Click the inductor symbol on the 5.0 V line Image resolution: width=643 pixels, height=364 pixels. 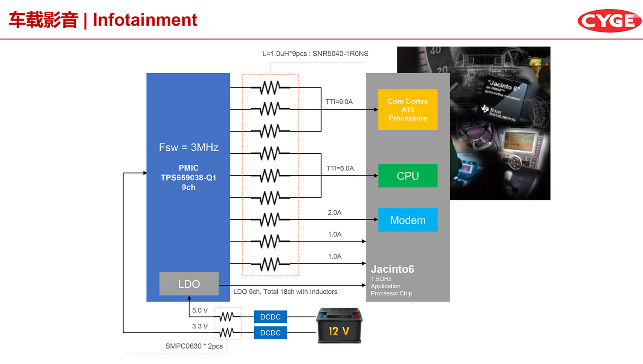point(227,317)
